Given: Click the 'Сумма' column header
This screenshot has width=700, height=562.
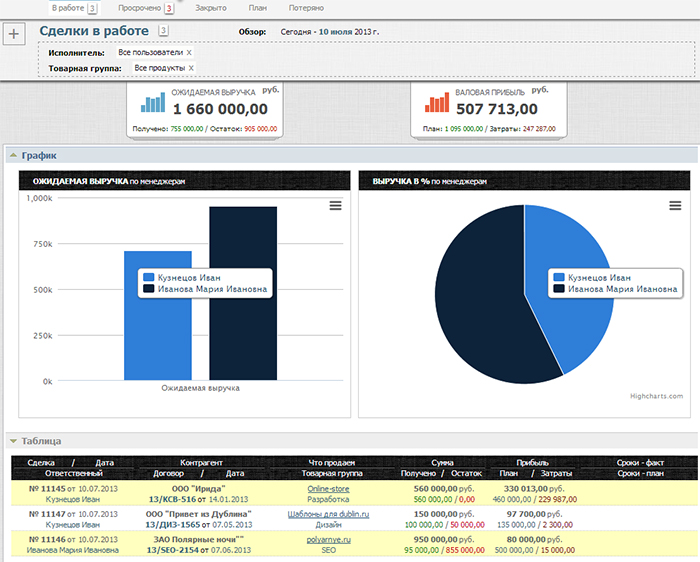Looking at the screenshot, I should point(442,463).
